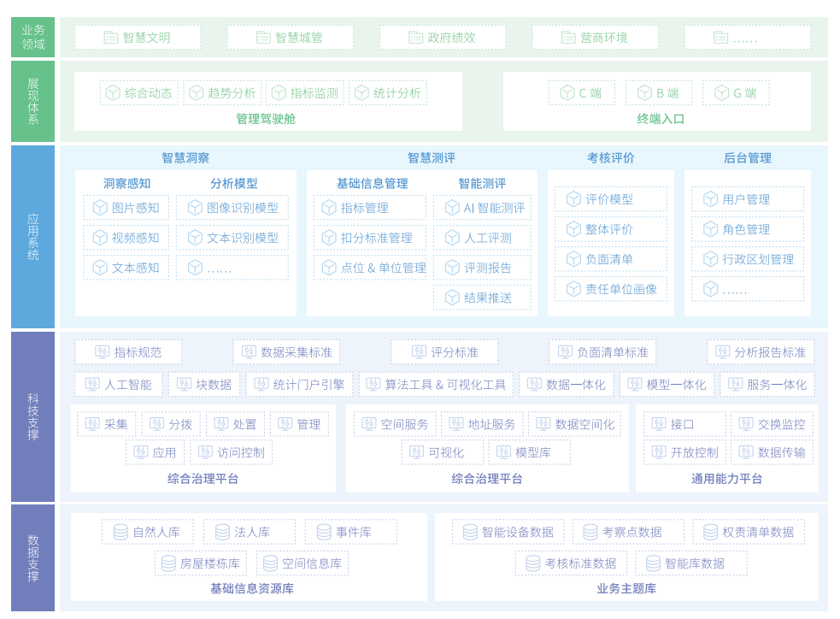This screenshot has height=619, width=840.
Task: Click the 考核标准数据 database box
Action: [571, 563]
